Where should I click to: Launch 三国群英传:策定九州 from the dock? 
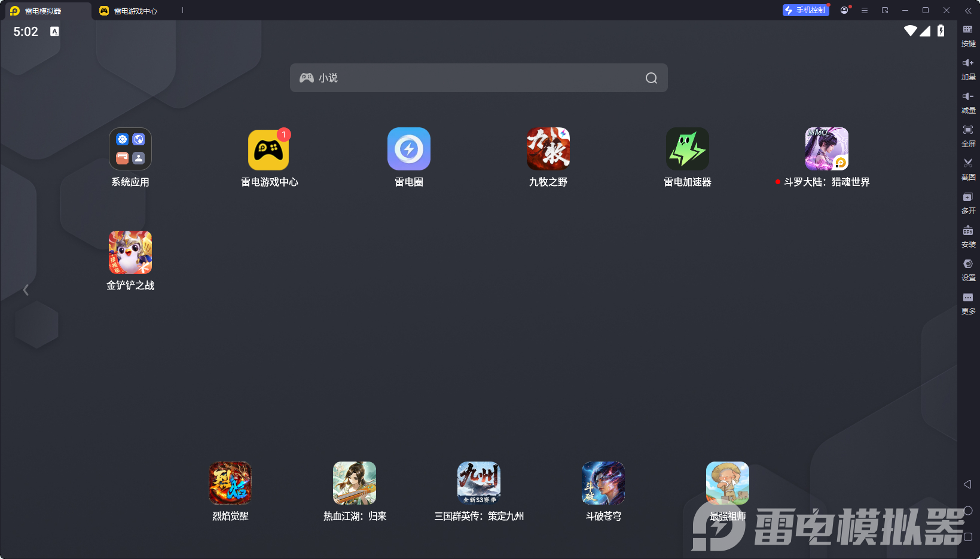pyautogui.click(x=479, y=483)
